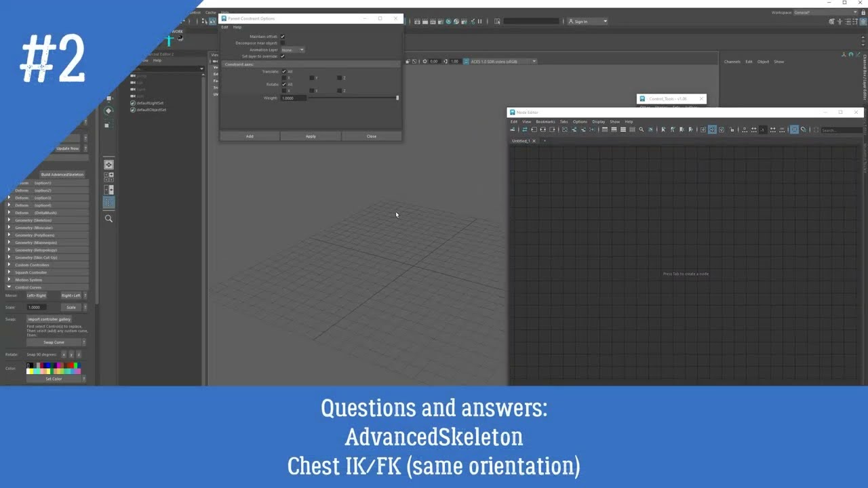
Task: Toggle the viewport color management icon
Action: click(x=465, y=61)
